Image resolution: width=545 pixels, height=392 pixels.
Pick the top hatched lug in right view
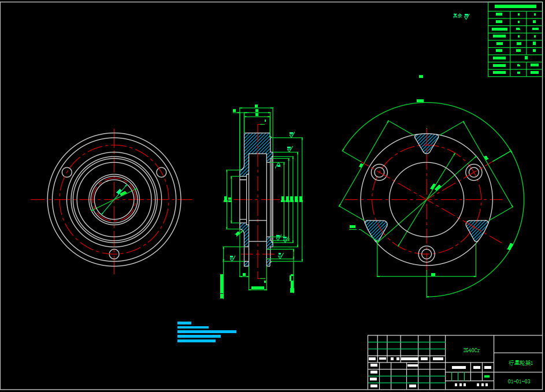pyautogui.click(x=427, y=141)
